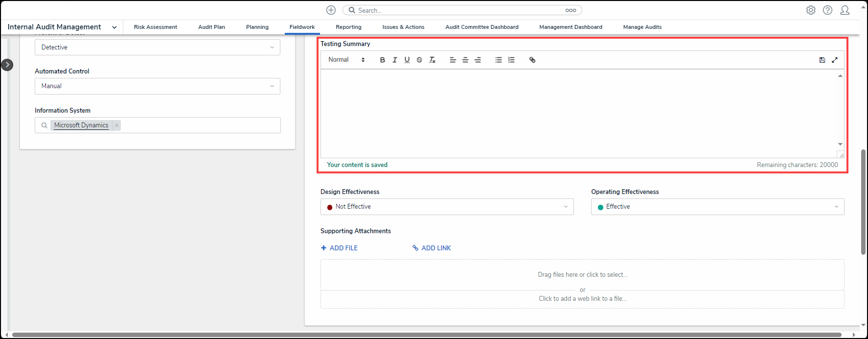Insert a numbered list
The width and height of the screenshot is (868, 339).
511,60
